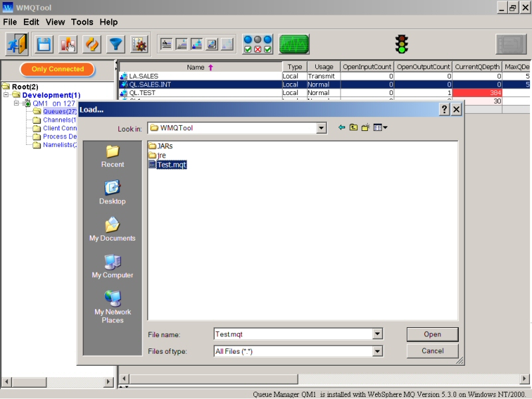Click the orange refresh arrows icon
The image size is (532, 399).
[x=92, y=45]
